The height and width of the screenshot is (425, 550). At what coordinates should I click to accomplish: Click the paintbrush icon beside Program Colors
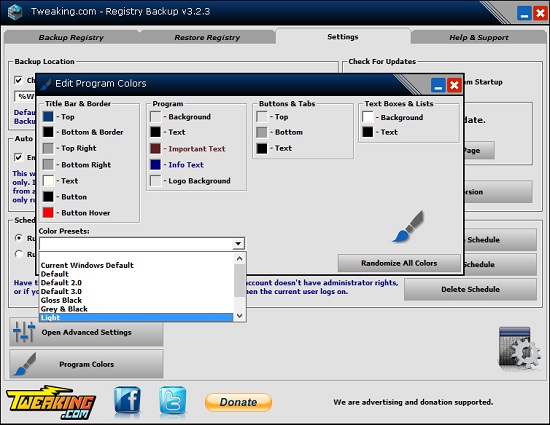click(25, 364)
